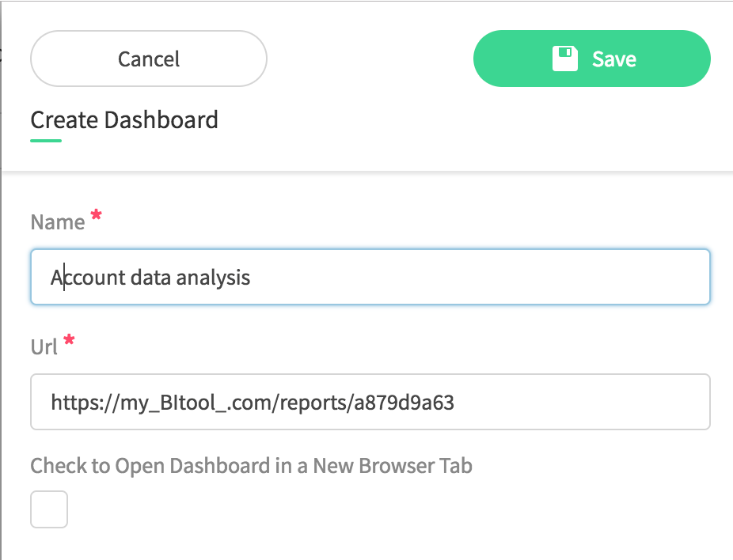Image resolution: width=733 pixels, height=560 pixels.
Task: Focus the Name input field
Action: (370, 277)
